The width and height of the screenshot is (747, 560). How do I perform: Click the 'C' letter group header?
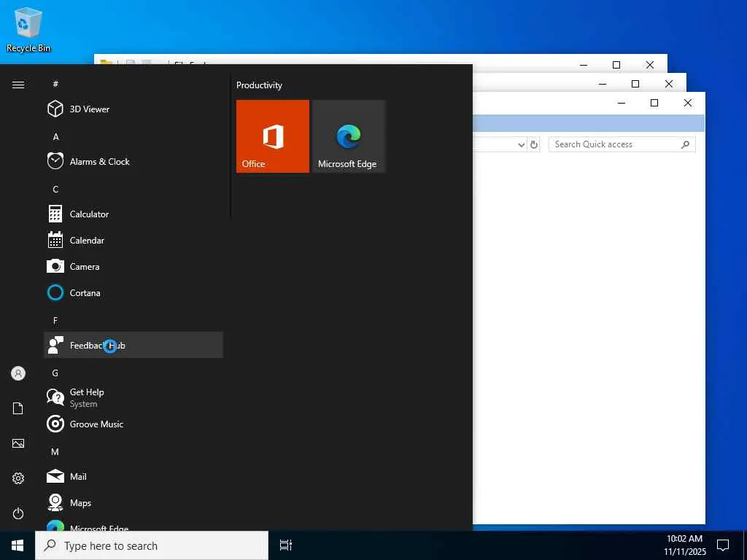55,189
